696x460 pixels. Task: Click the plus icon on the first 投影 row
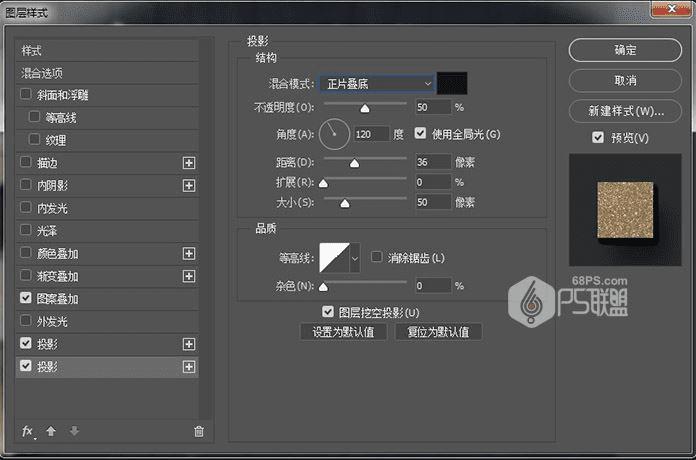189,344
